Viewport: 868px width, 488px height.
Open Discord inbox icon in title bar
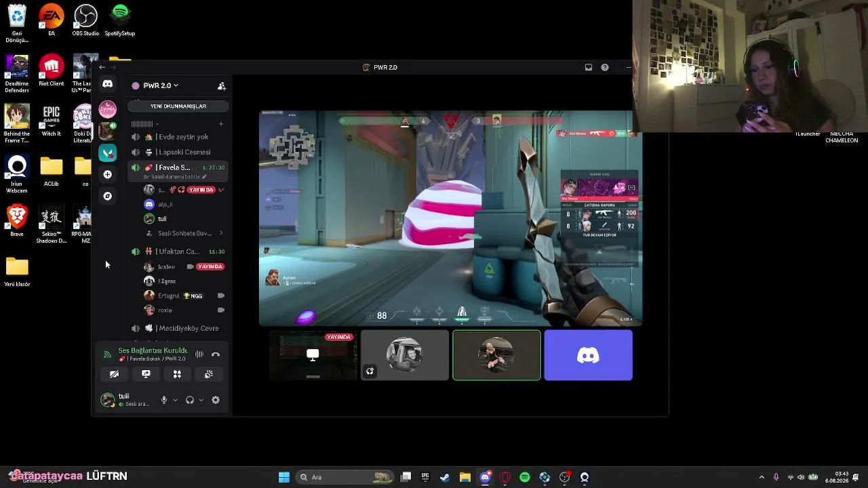[588, 67]
